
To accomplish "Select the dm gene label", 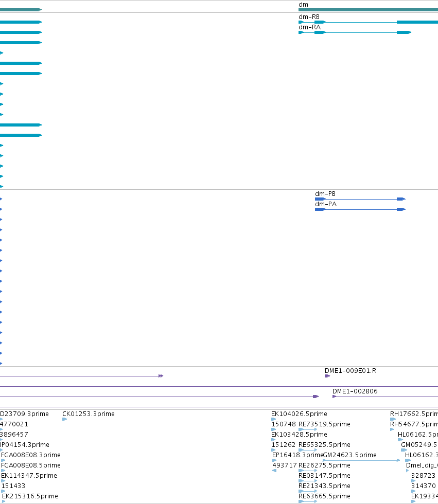I will point(303,5).
